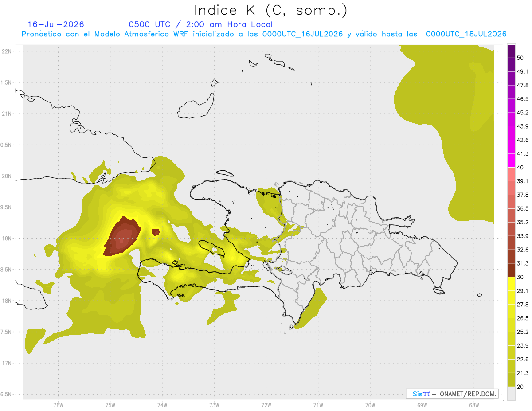Choose the brown swatch between 33.9 and 35.2
The width and height of the screenshot is (532, 411).
pos(511,229)
